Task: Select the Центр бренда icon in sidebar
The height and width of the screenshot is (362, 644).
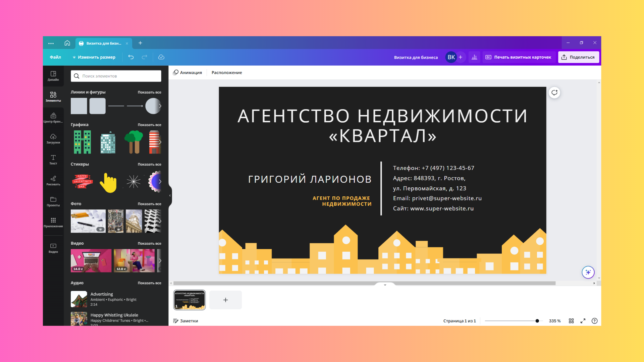Action: coord(53,117)
